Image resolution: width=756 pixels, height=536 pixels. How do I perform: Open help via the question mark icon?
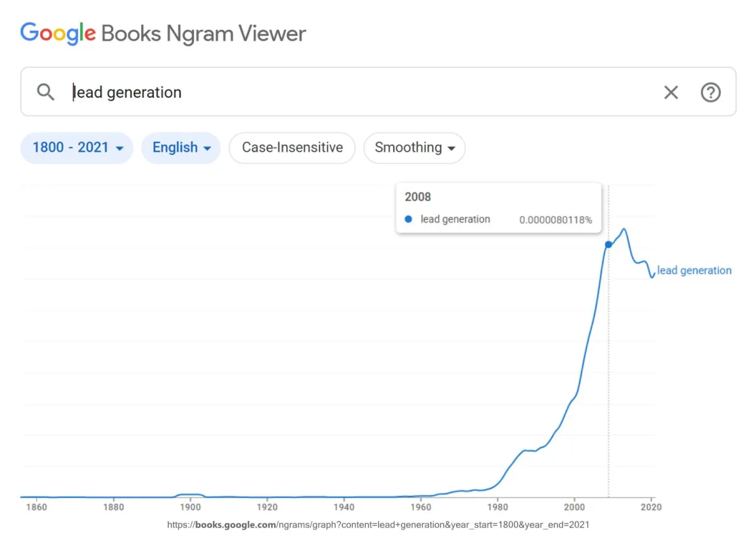[711, 93]
